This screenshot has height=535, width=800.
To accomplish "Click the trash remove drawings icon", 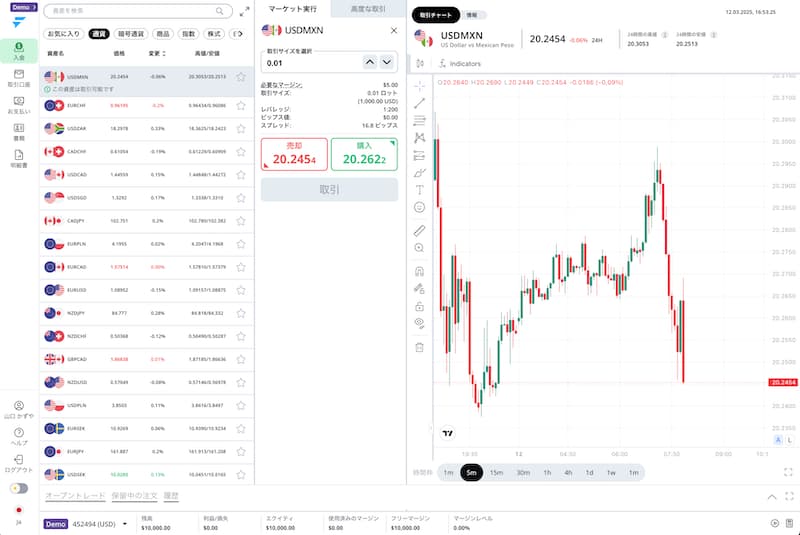I will [x=420, y=347].
